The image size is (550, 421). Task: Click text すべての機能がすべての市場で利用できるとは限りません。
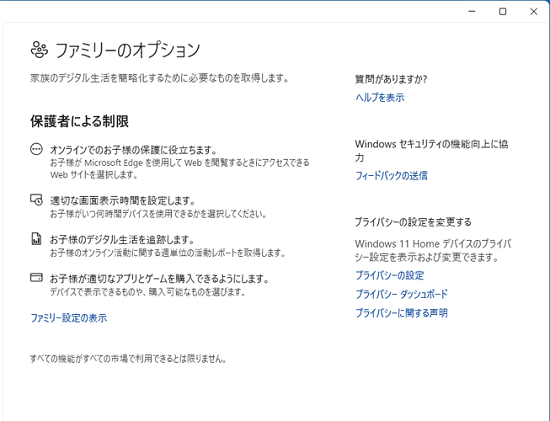tap(128, 359)
